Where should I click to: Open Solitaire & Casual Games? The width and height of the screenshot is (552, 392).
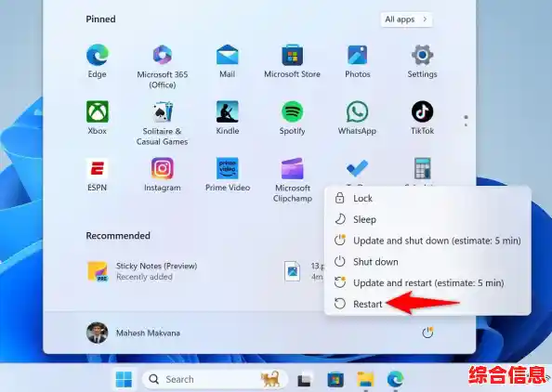(163, 124)
